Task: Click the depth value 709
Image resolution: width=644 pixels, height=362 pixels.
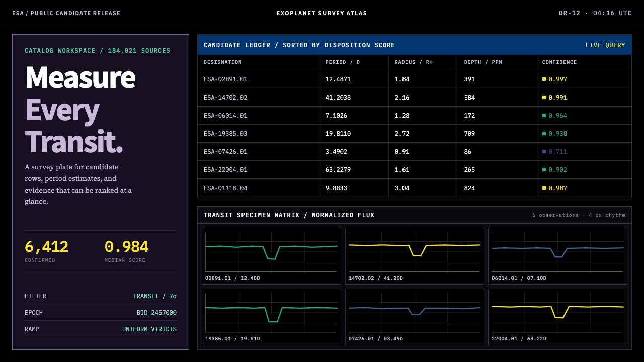Action: pos(469,134)
